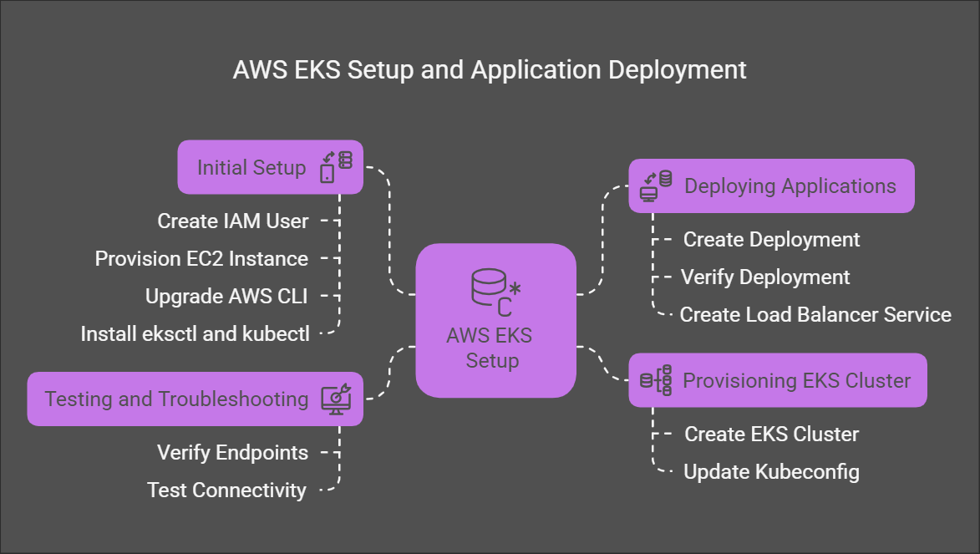Click the Update Kubeconfig entry
The width and height of the screenshot is (980, 554).
pyautogui.click(x=771, y=471)
